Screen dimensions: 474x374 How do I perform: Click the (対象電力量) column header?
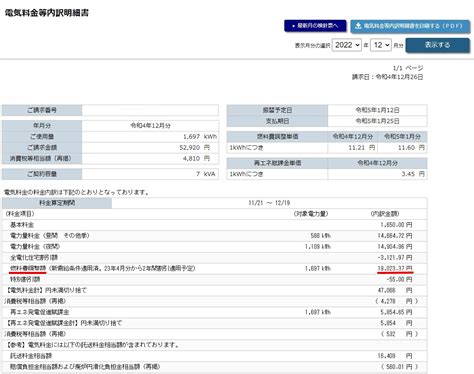(x=311, y=214)
